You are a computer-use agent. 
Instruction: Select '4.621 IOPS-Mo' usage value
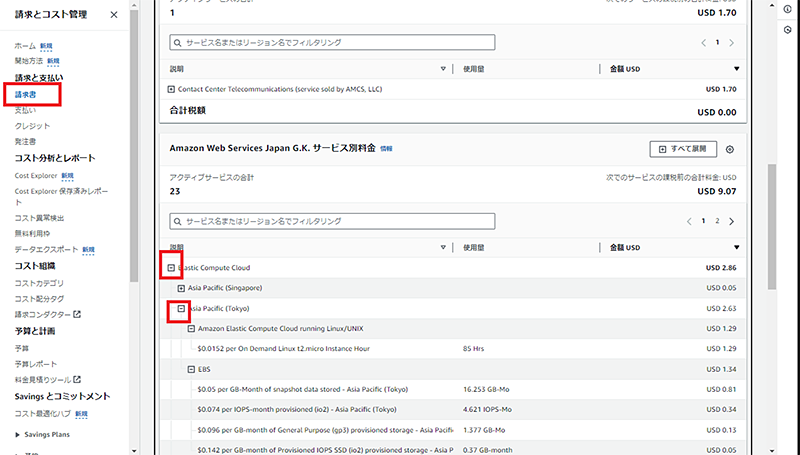[487, 410]
